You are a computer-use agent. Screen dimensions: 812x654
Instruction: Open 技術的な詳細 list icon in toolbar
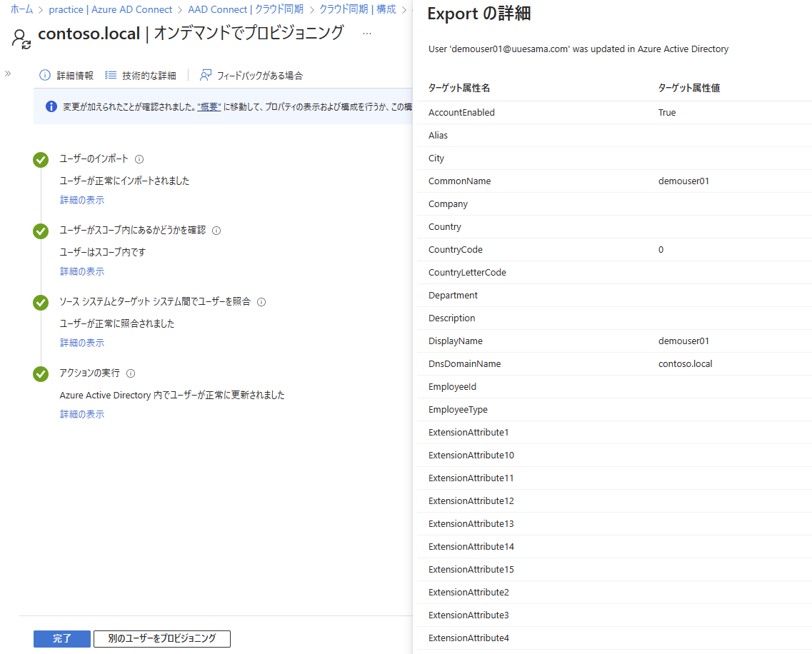110,76
